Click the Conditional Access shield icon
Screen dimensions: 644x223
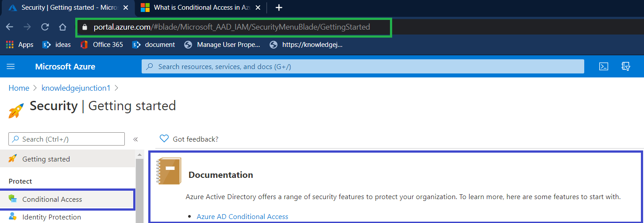[12, 199]
